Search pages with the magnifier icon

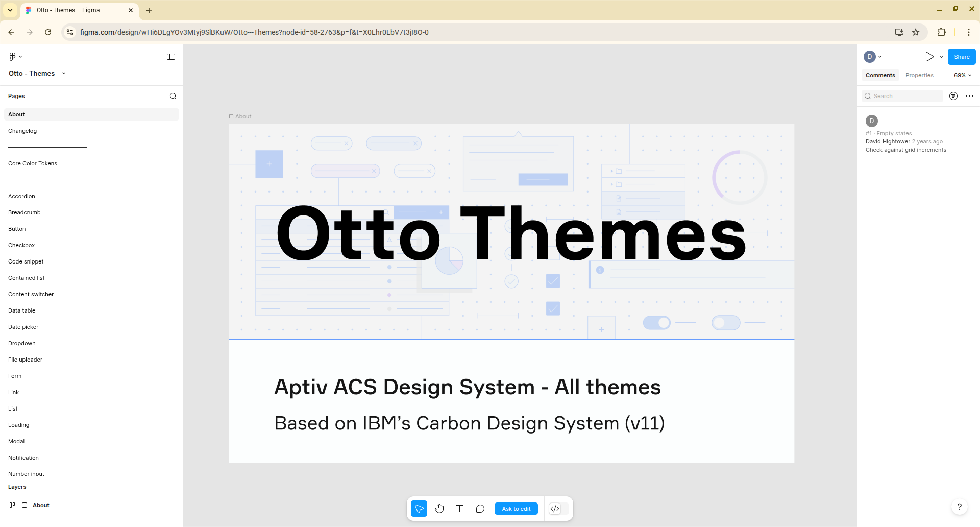click(173, 96)
